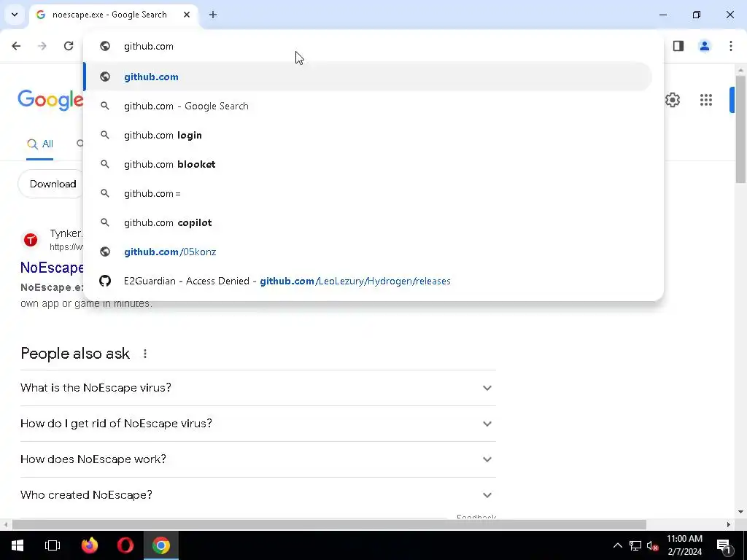Open a new tab with the plus button
The height and width of the screenshot is (560, 747).
pyautogui.click(x=213, y=15)
